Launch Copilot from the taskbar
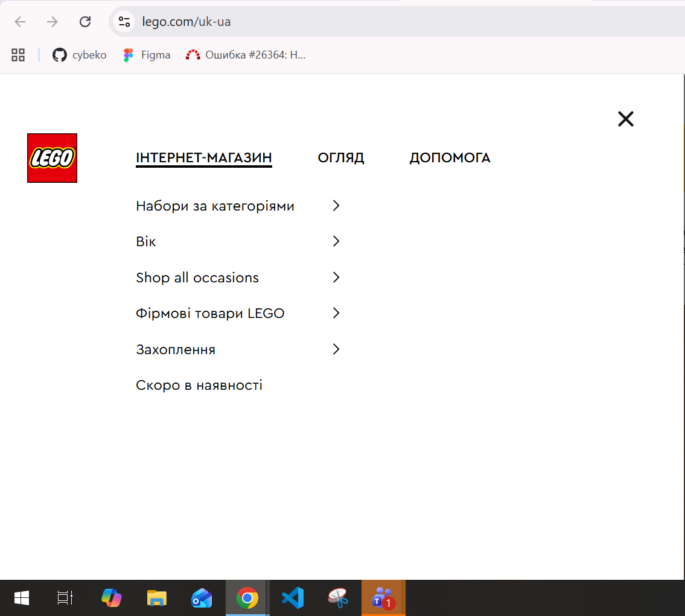The height and width of the screenshot is (616, 685). (x=112, y=598)
